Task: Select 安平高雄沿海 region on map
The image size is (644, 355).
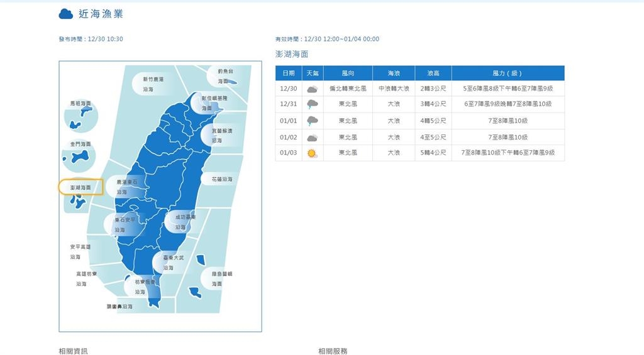Action: coord(80,251)
